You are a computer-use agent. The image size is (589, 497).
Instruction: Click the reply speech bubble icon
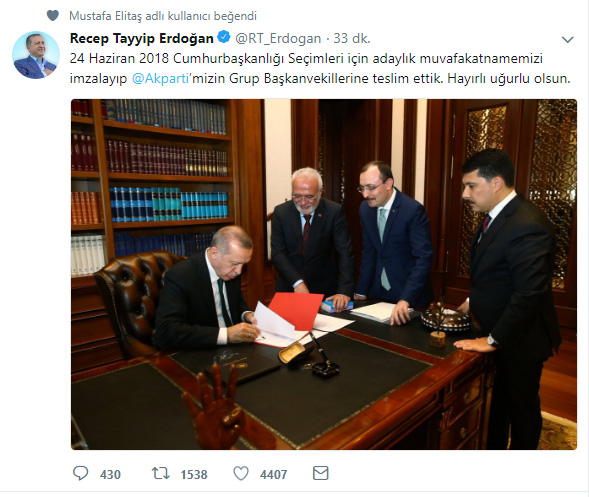coord(80,473)
